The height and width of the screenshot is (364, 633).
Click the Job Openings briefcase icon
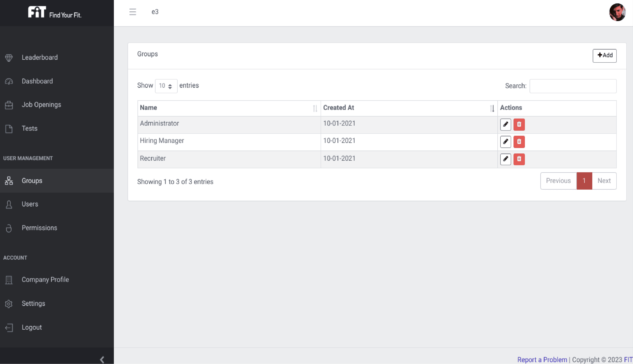tap(9, 105)
